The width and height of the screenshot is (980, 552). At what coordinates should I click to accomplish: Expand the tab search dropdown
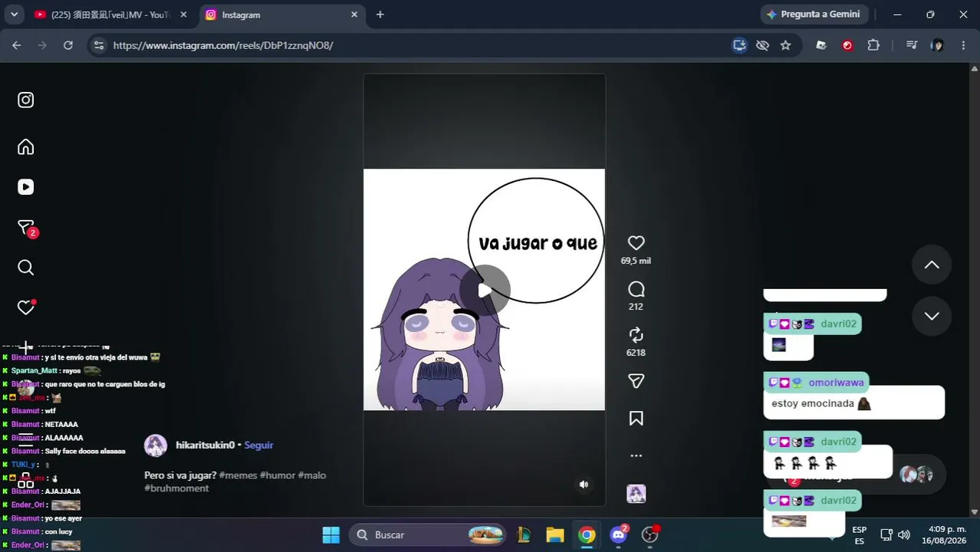coord(14,15)
